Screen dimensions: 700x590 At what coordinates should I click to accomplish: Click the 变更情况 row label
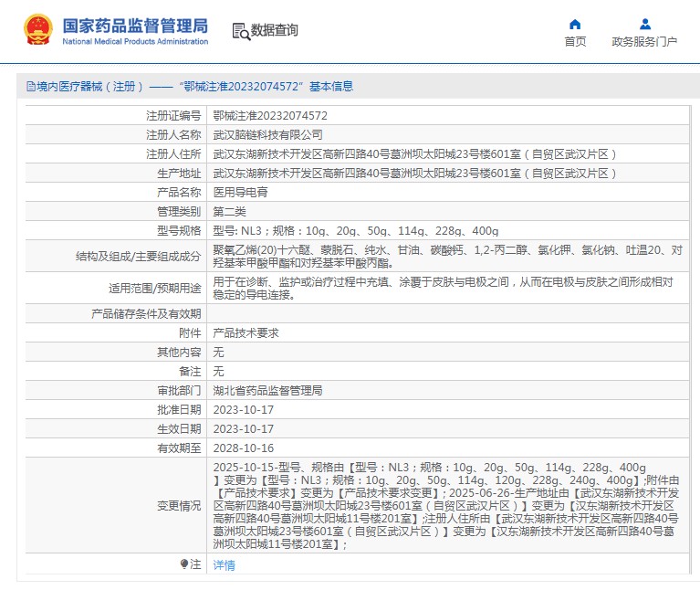pos(178,505)
